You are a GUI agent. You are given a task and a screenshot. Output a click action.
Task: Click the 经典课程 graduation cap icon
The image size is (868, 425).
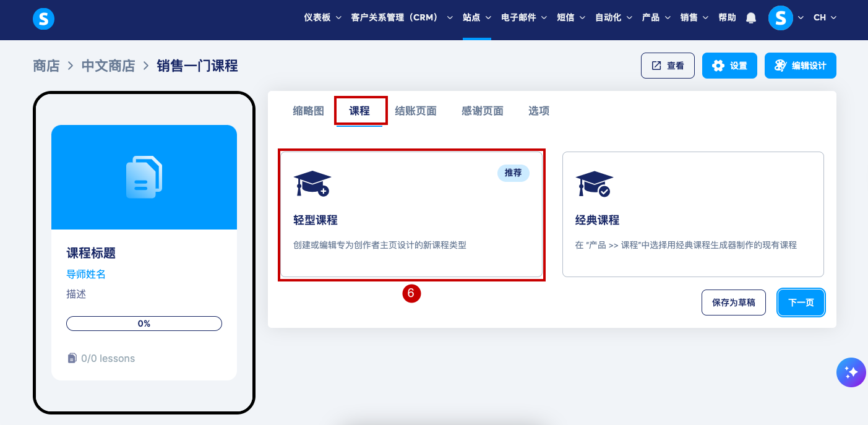594,183
